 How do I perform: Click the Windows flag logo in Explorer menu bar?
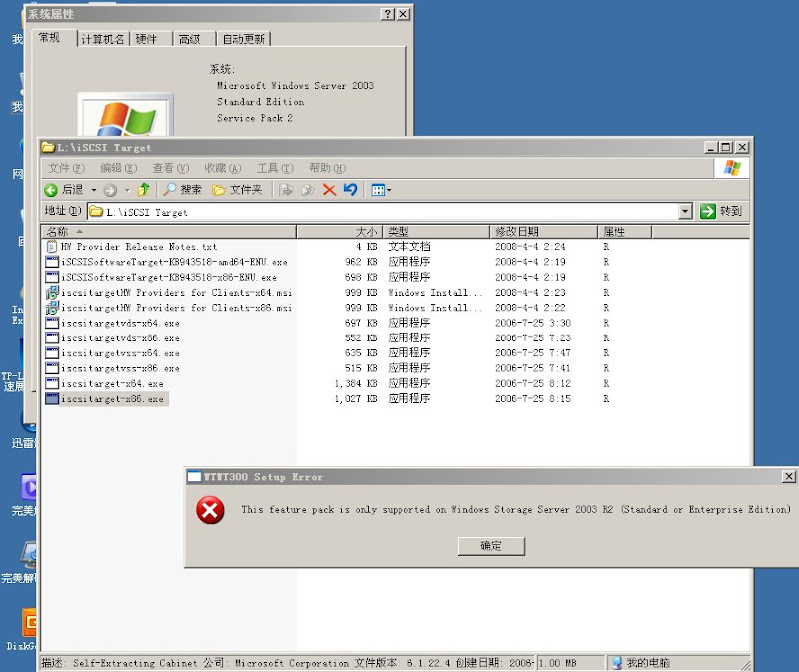pyautogui.click(x=732, y=168)
